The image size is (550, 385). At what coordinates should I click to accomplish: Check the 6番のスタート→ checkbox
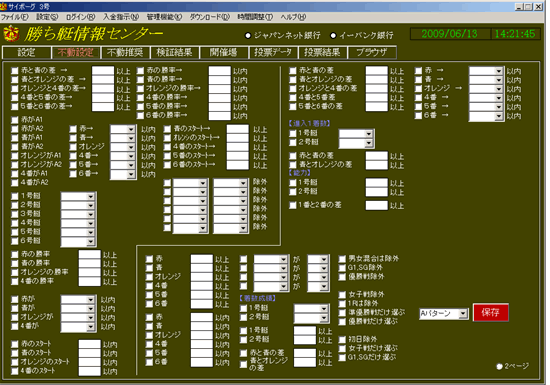167,165
